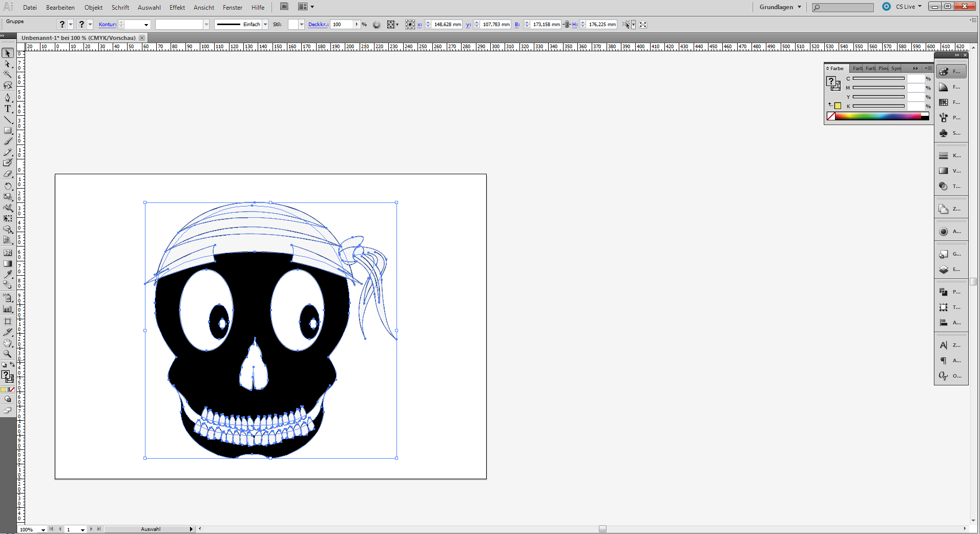
Task: Select the Hand tool
Action: pyautogui.click(x=8, y=343)
